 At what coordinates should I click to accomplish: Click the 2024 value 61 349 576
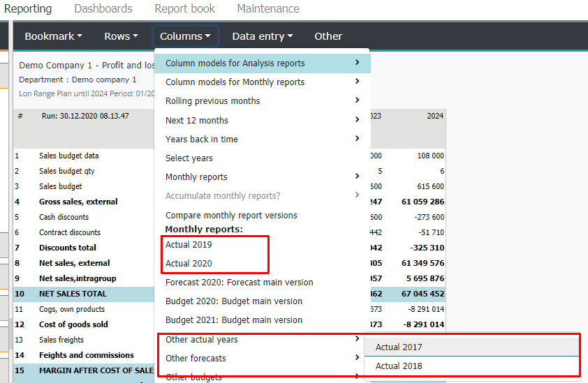pyautogui.click(x=422, y=263)
